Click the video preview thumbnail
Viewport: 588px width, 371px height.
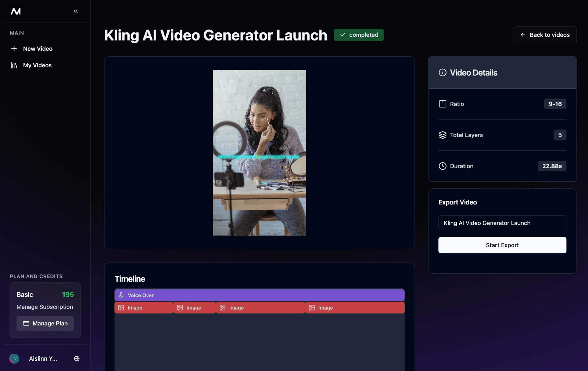259,153
